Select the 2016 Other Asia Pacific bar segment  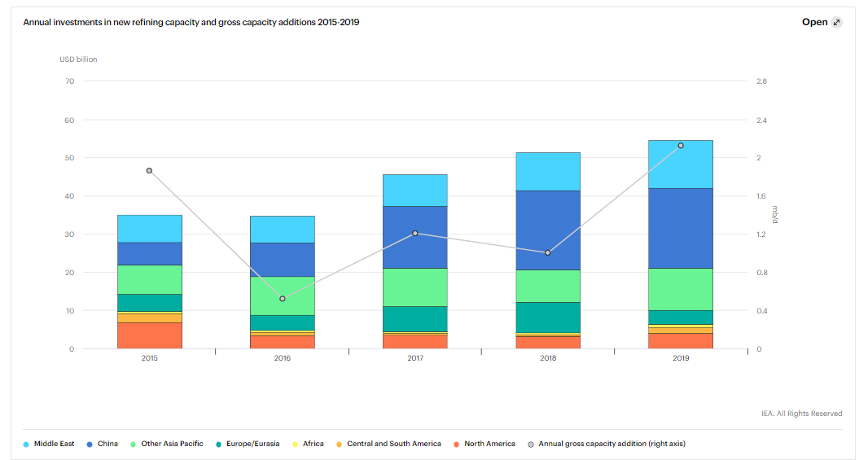click(x=283, y=296)
